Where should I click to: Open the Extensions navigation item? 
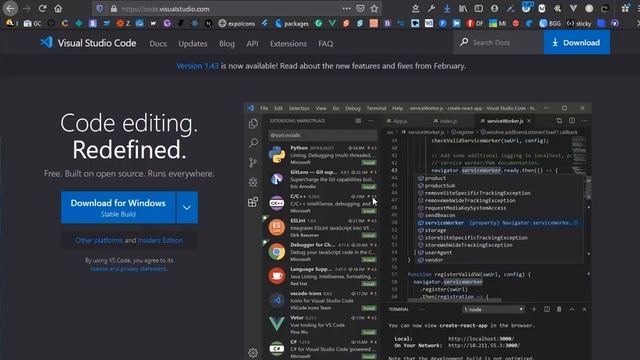click(288, 44)
